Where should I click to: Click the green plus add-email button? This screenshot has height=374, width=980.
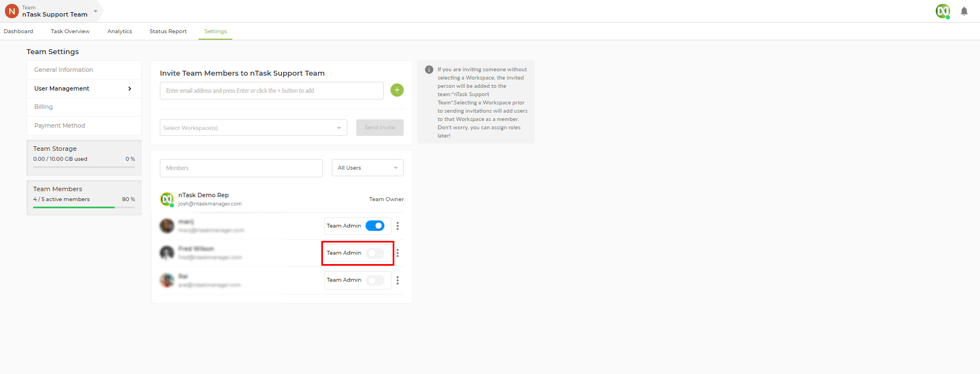[x=397, y=90]
